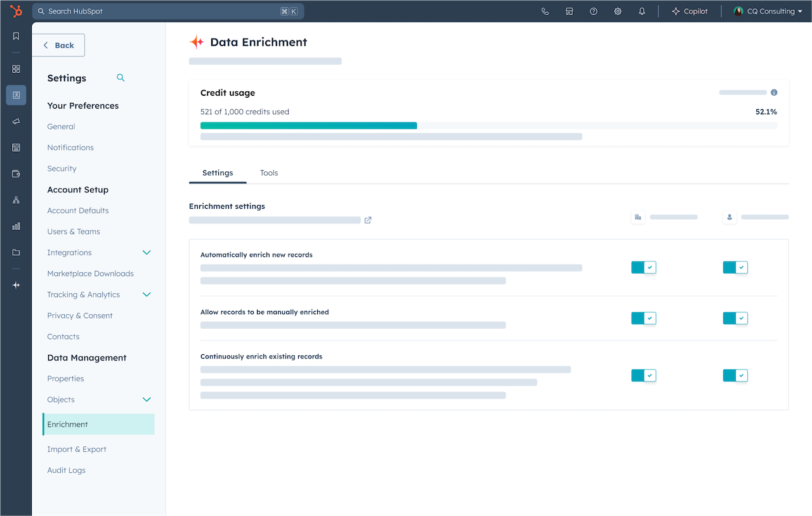The height and width of the screenshot is (516, 812).
Task: Open the HubSpot home logo
Action: [x=15, y=11]
